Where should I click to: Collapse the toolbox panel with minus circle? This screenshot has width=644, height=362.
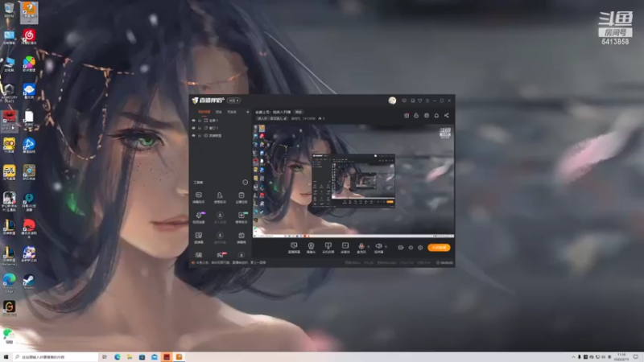coord(246,183)
